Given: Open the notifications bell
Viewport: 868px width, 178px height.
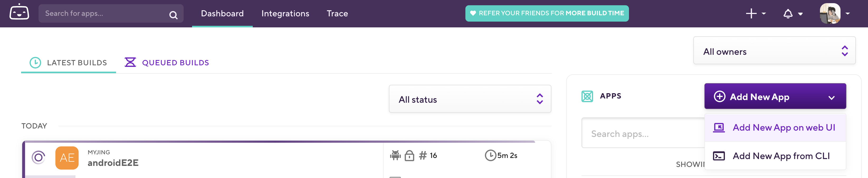Looking at the screenshot, I should click(792, 14).
